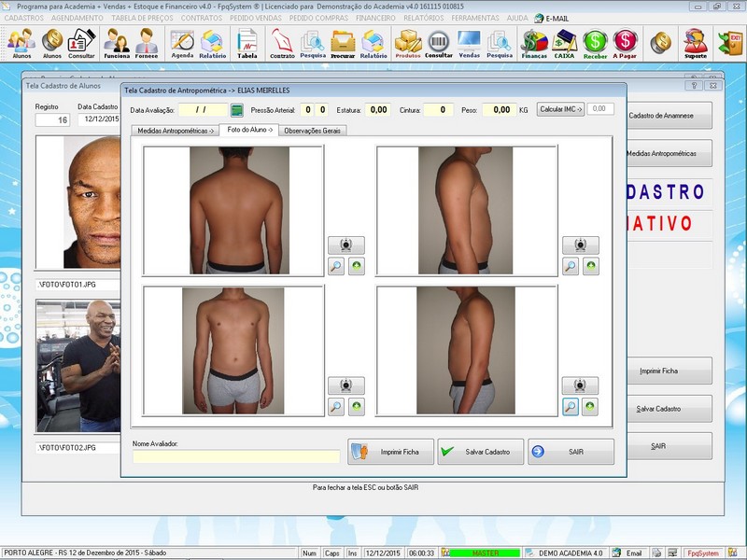The image size is (747, 560).
Task: Click the gold coin icon beside A Pagar
Action: pos(660,42)
